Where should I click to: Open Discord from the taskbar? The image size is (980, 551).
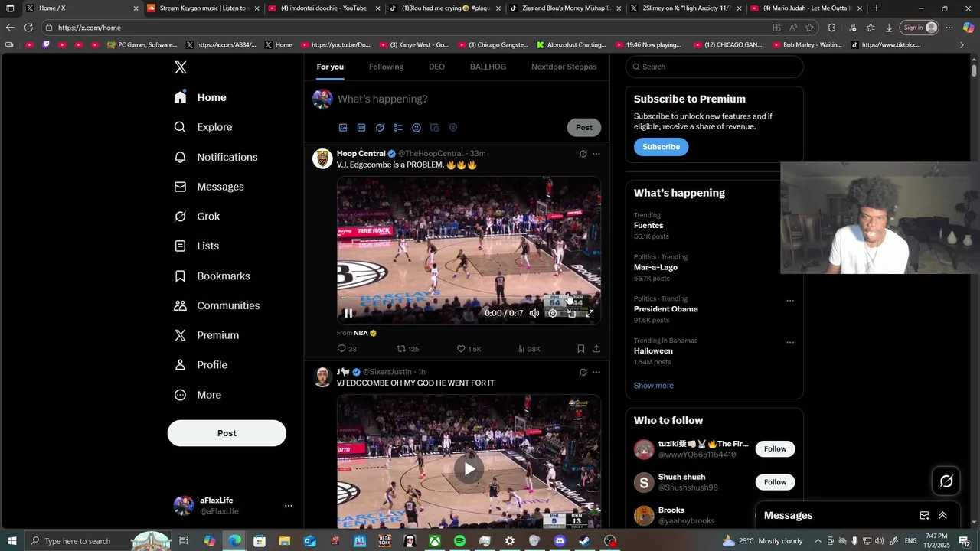click(560, 541)
